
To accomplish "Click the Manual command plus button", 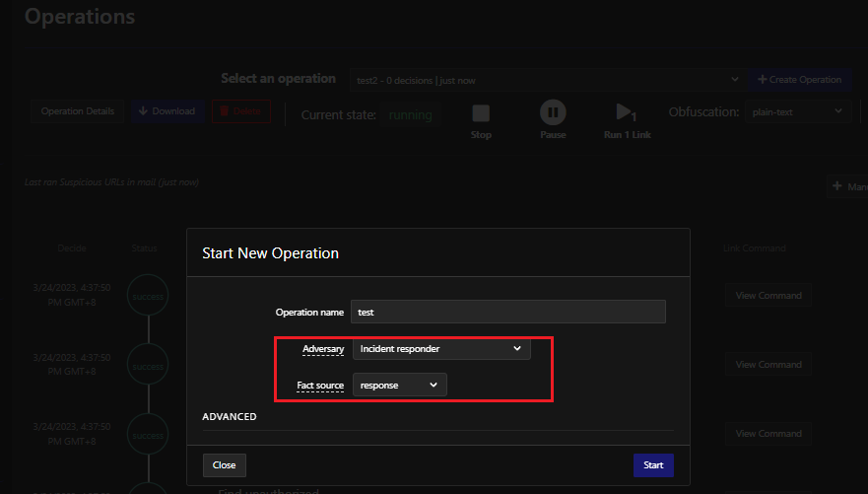I will pos(848,186).
